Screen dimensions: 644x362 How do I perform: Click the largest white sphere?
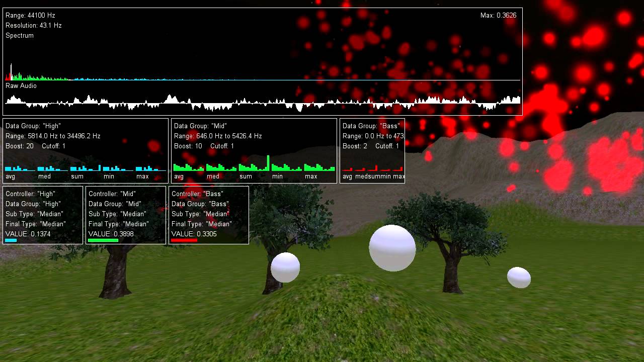392,248
